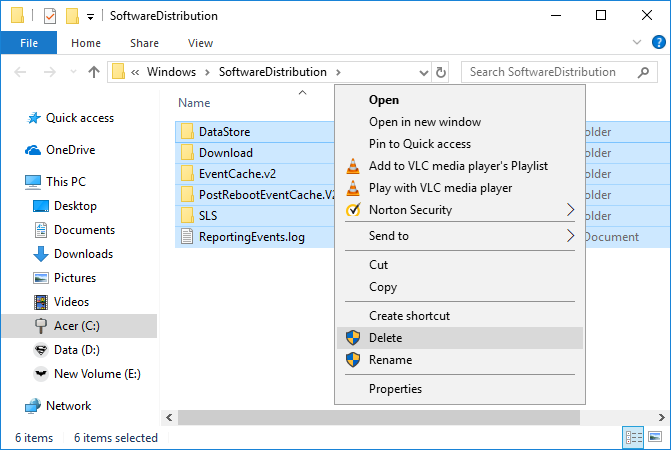This screenshot has height=450, width=671.
Task: Click the OneDrive cloud icon in sidebar
Action: [32, 150]
